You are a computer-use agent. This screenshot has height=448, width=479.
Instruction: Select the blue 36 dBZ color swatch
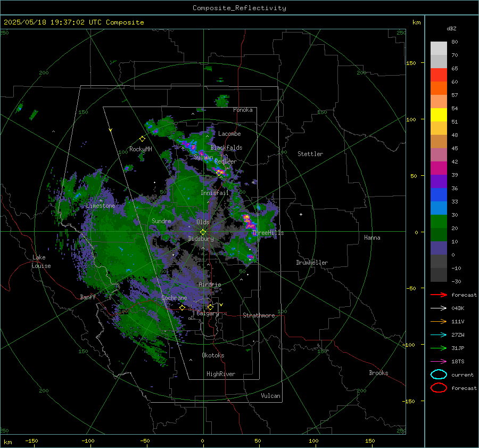tap(439, 194)
